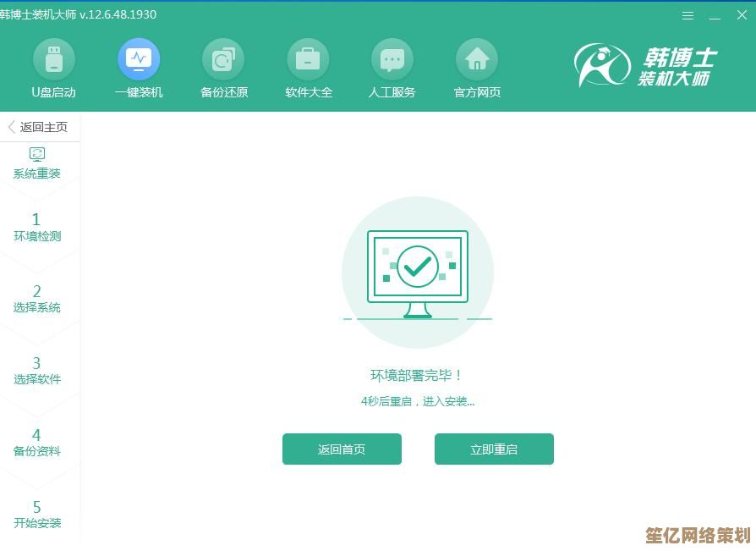Screen dimensions: 756x551
Task: Open 软件大全 software center icon
Action: [308, 68]
